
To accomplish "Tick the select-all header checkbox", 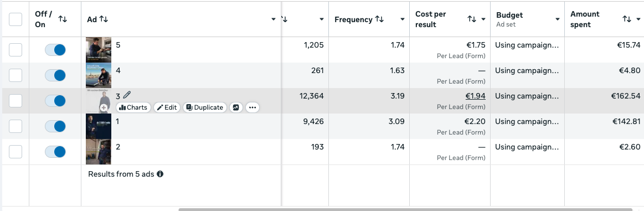I will [x=16, y=19].
